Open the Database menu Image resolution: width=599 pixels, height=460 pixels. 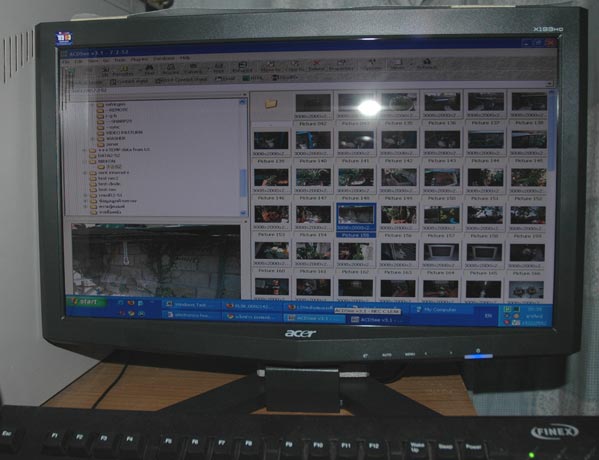164,59
